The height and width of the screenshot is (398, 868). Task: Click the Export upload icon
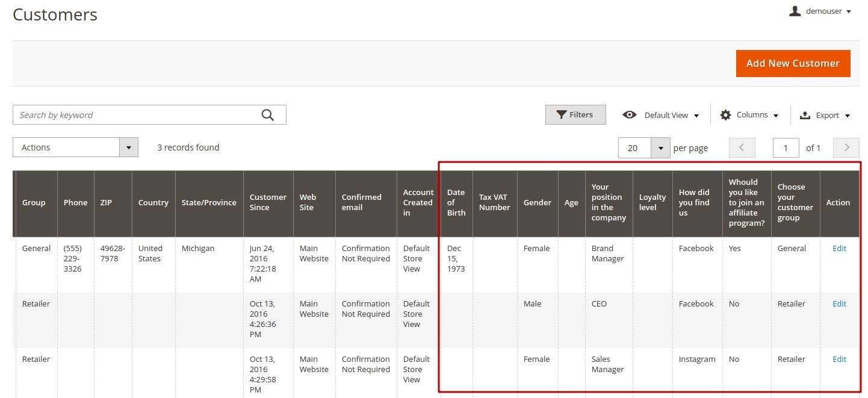point(805,115)
